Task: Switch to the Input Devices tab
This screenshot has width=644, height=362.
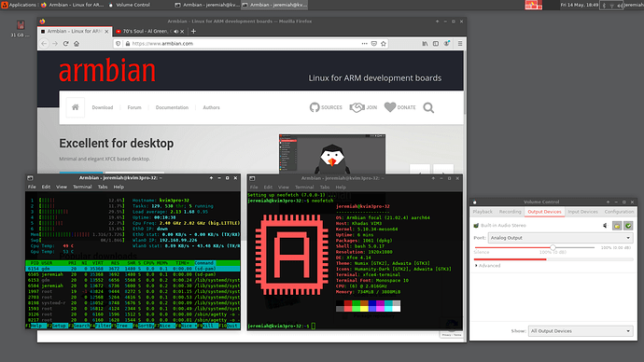Action: point(582,212)
